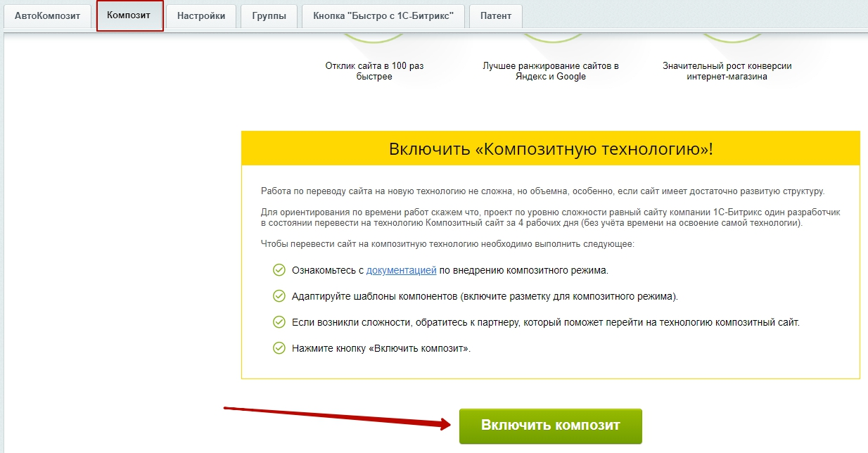The height and width of the screenshot is (453, 868).
Task: Click the paragraph starting Для ориентирования по времени
Action: 550,217
